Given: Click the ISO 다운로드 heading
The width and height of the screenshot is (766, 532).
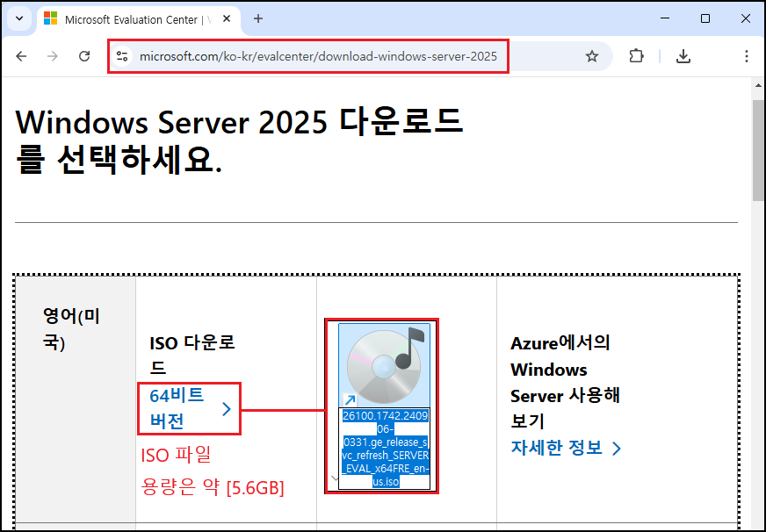Looking at the screenshot, I should coord(192,355).
